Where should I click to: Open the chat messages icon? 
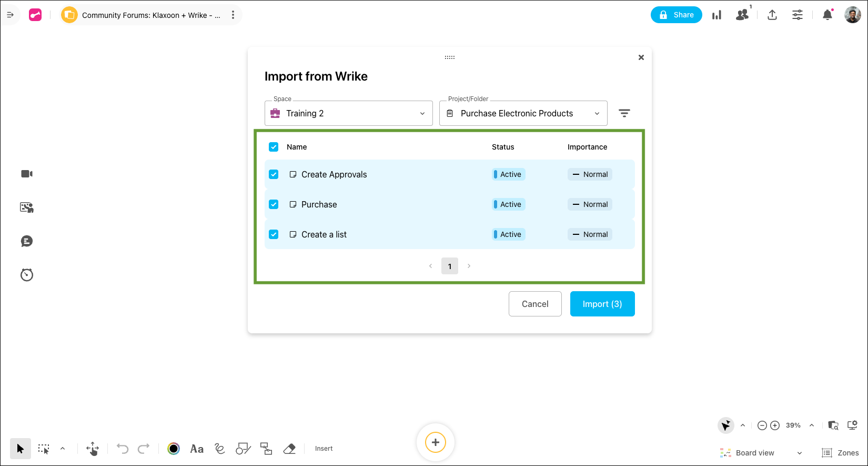pyautogui.click(x=27, y=241)
